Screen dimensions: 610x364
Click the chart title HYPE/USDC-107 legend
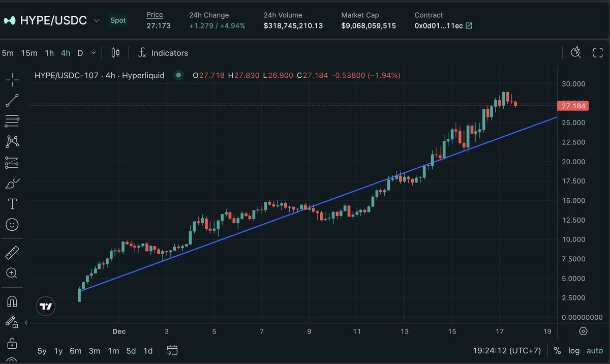[99, 75]
